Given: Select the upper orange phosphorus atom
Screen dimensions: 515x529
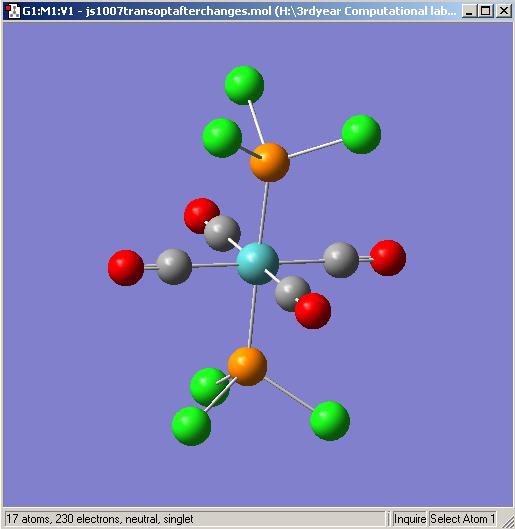Looking at the screenshot, I should tap(269, 162).
